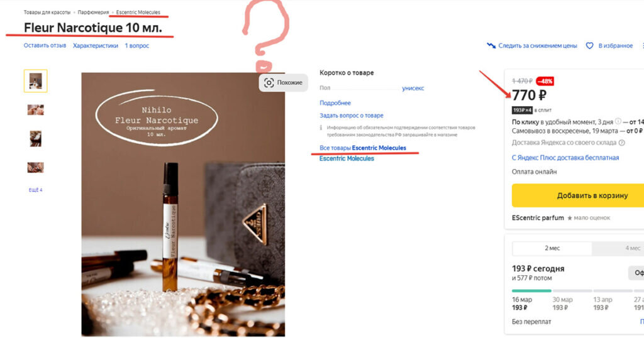The width and height of the screenshot is (644, 338).
Task: Select the third product thumbnail
Action: pos(35,139)
